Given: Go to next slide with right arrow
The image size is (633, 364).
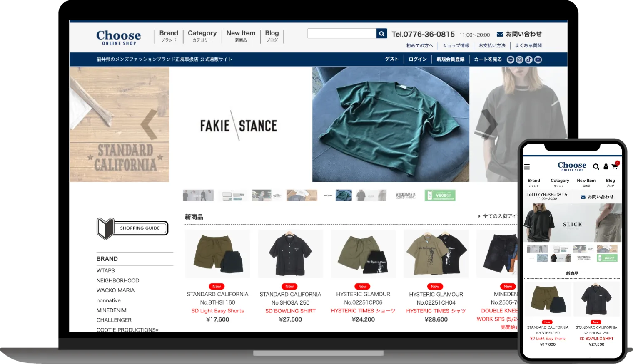Looking at the screenshot, I should (489, 124).
